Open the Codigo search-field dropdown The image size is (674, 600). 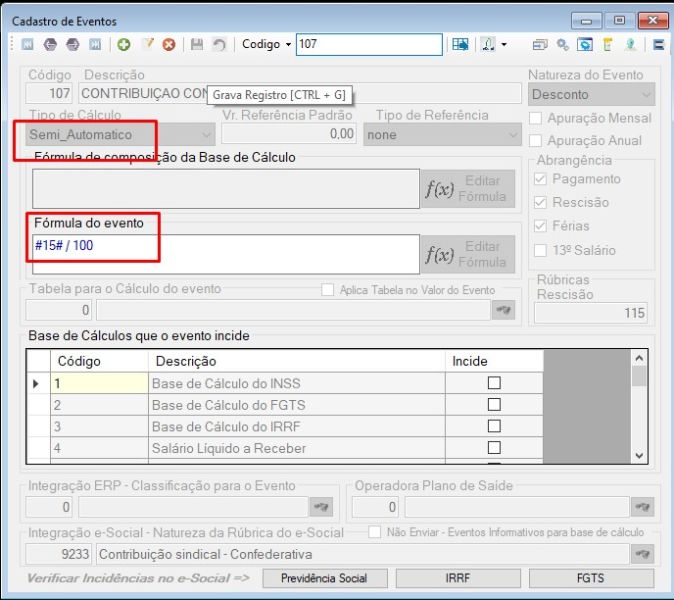288,44
